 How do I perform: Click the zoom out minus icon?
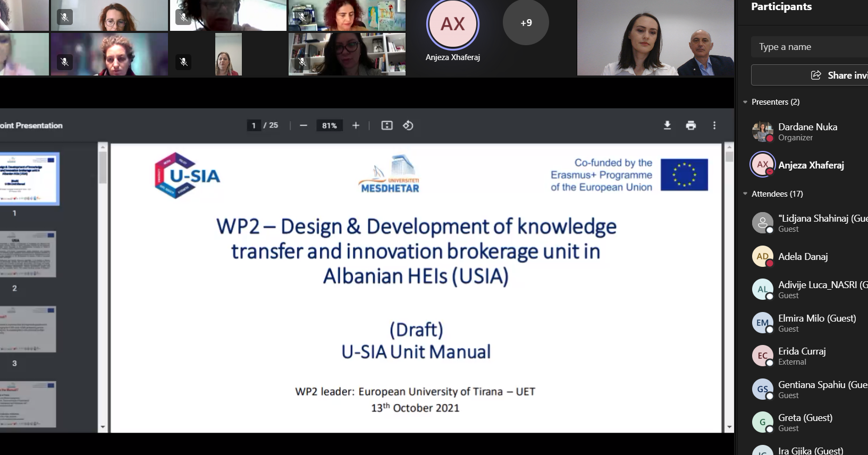(304, 125)
